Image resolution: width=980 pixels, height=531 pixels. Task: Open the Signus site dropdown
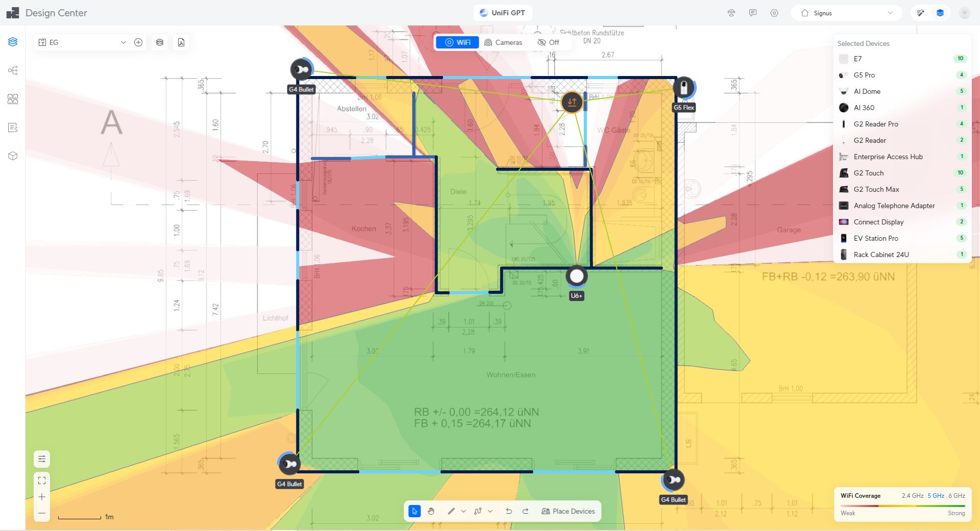pyautogui.click(x=847, y=13)
